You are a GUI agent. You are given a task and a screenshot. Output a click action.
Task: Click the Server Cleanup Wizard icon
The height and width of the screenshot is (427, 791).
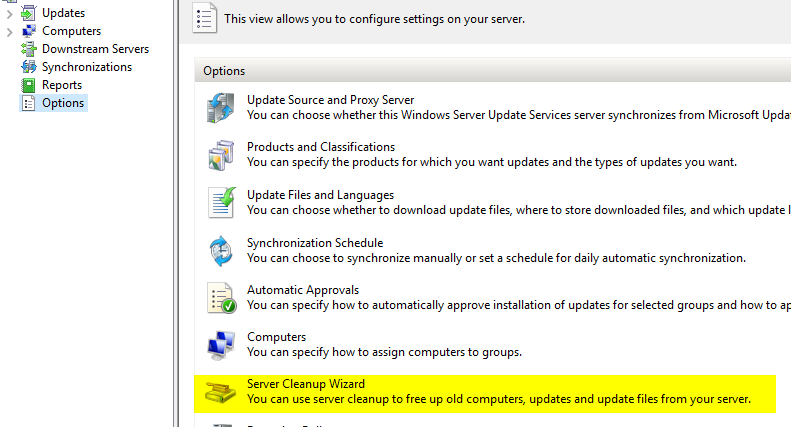(x=220, y=393)
